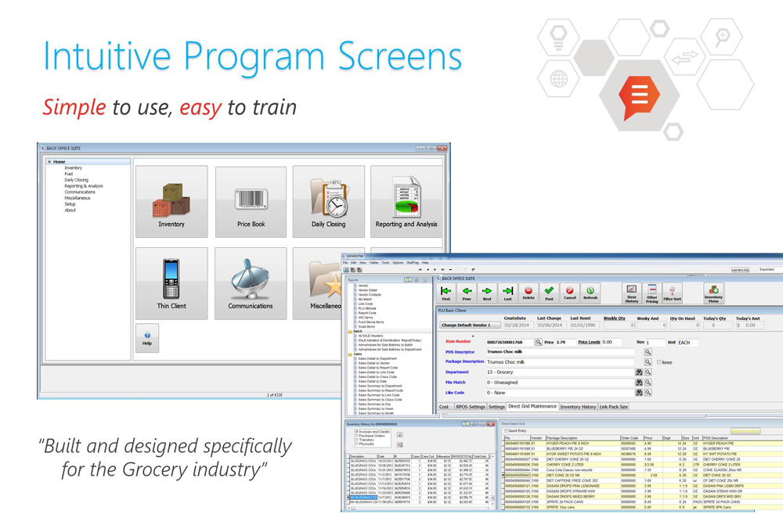The width and height of the screenshot is (783, 532).
Task: Click the binoculars icon in Department row
Action: pos(639,372)
